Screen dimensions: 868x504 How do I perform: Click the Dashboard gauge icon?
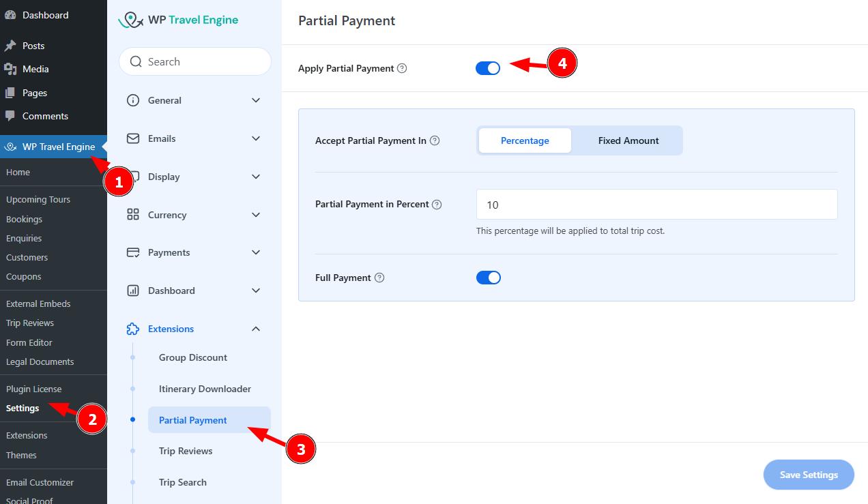click(10, 15)
